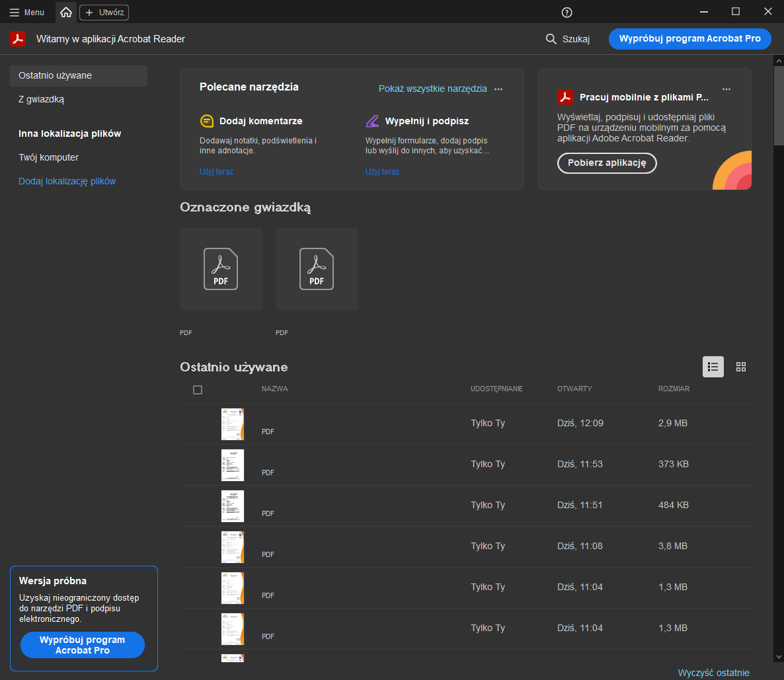784x680 pixels.
Task: Close the Acrobat Reader window
Action: tap(768, 11)
